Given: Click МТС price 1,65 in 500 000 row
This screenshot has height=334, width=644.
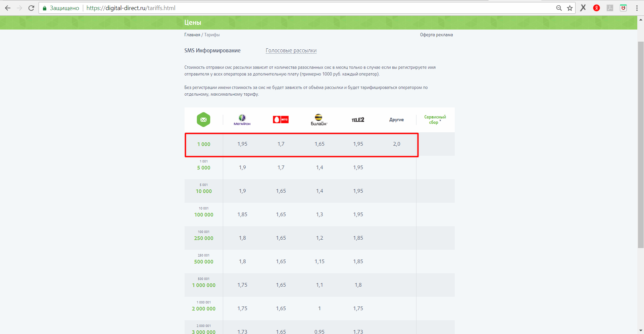Looking at the screenshot, I should 281,261.
